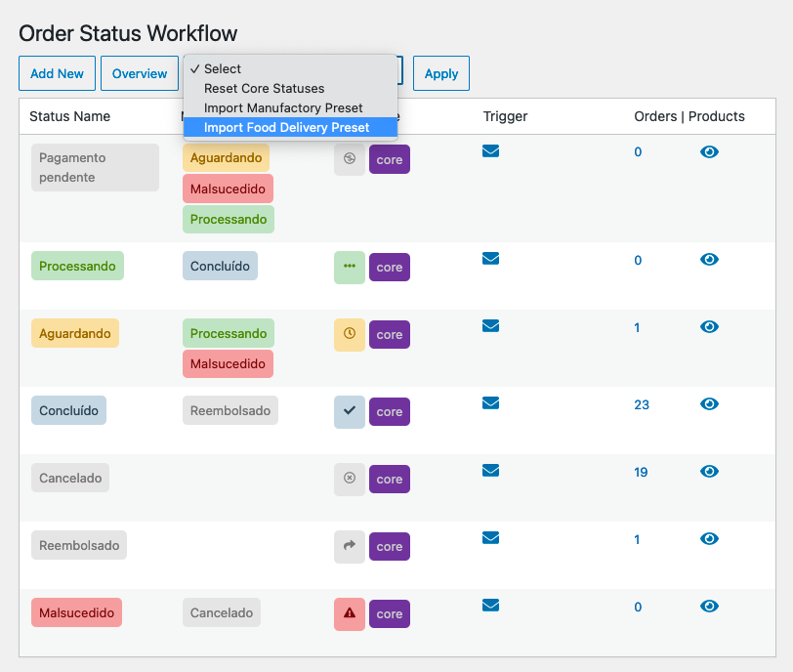Click the Pagamento pendente status icon

click(350, 159)
